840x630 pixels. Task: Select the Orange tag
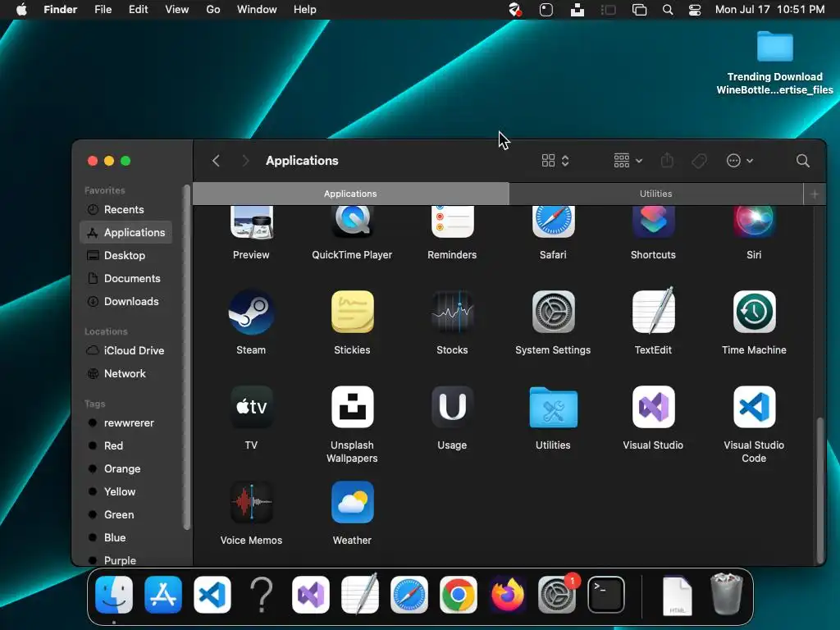click(126, 468)
